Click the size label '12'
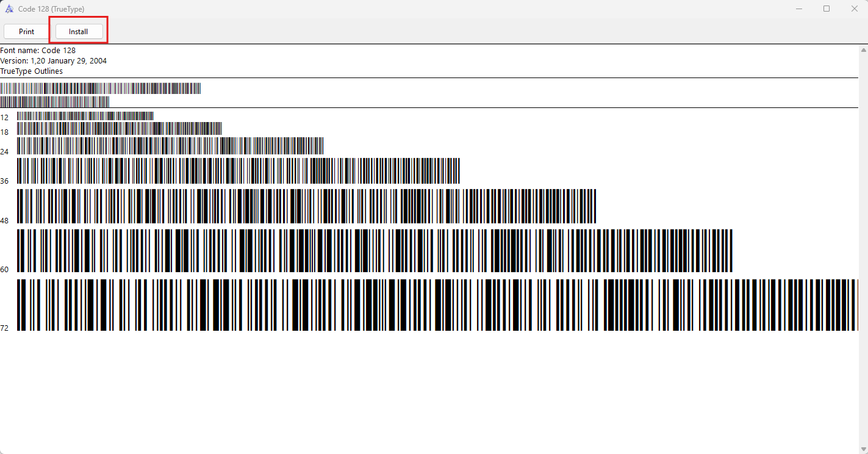 coord(4,118)
